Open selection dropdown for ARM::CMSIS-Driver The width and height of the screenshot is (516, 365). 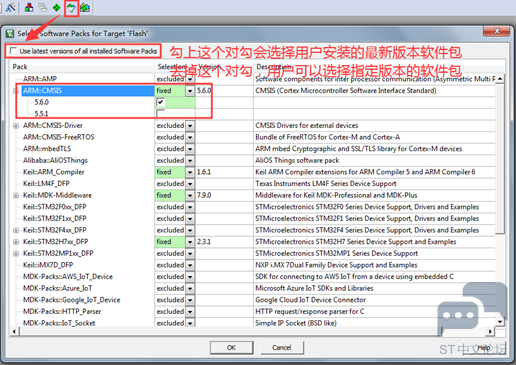(x=190, y=126)
